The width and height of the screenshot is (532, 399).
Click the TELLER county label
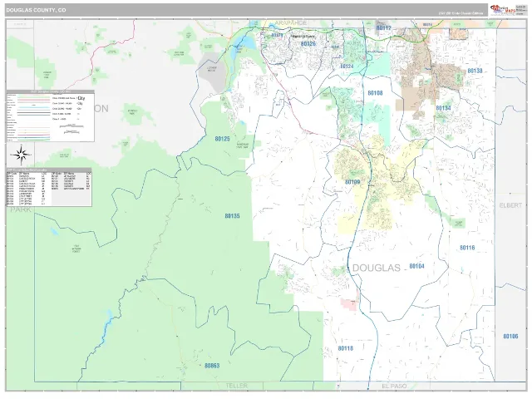tap(237, 386)
